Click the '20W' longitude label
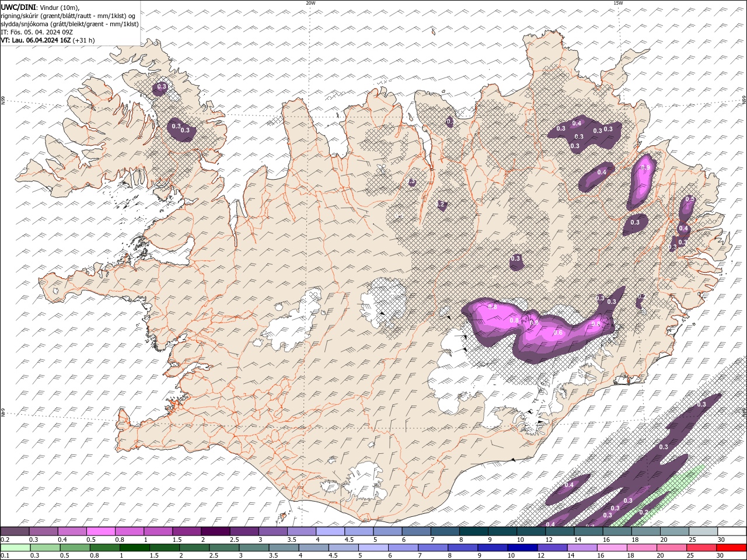The image size is (747, 560). (x=310, y=3)
